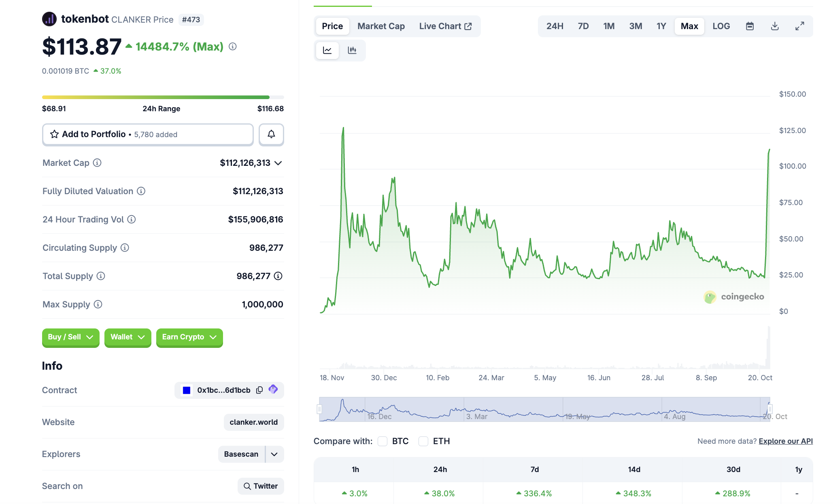Download the chart data

(x=775, y=26)
